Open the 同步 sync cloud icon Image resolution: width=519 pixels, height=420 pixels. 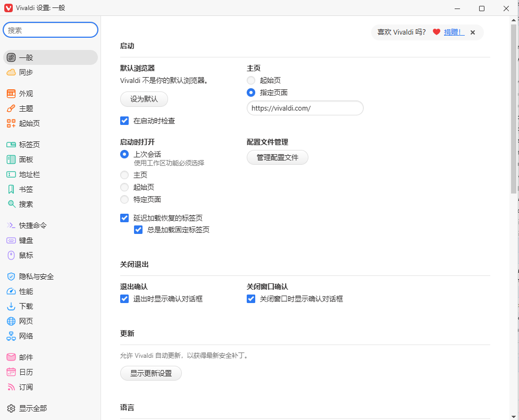(11, 72)
